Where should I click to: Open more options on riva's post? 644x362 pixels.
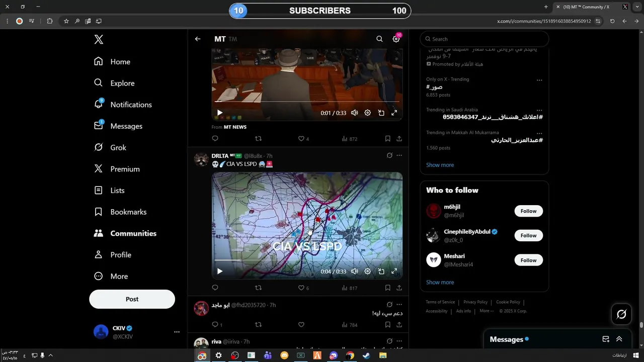pyautogui.click(x=399, y=341)
